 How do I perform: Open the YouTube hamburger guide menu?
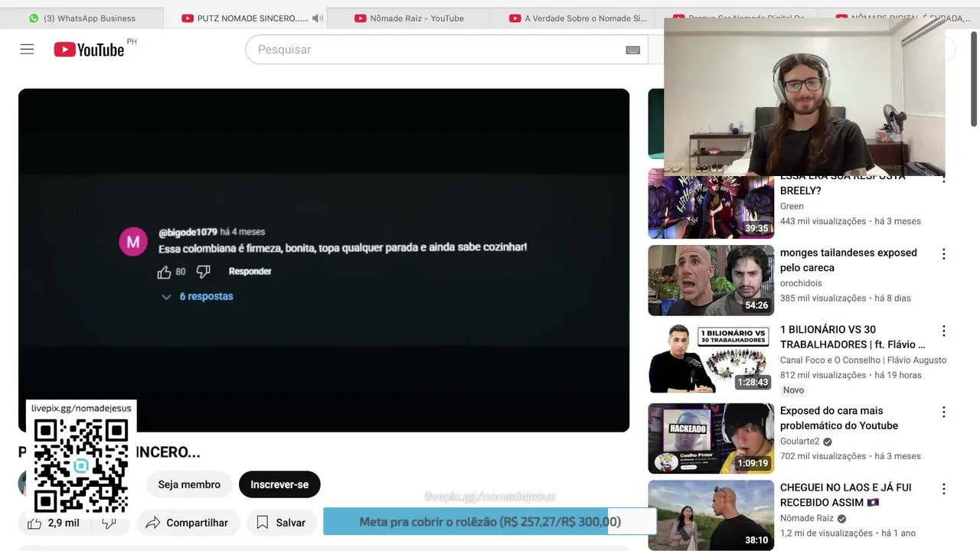coord(27,50)
